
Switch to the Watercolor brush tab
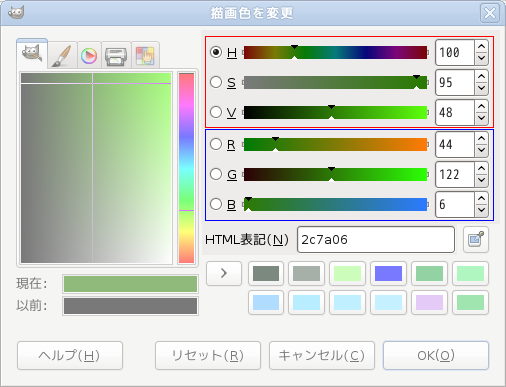coord(62,55)
